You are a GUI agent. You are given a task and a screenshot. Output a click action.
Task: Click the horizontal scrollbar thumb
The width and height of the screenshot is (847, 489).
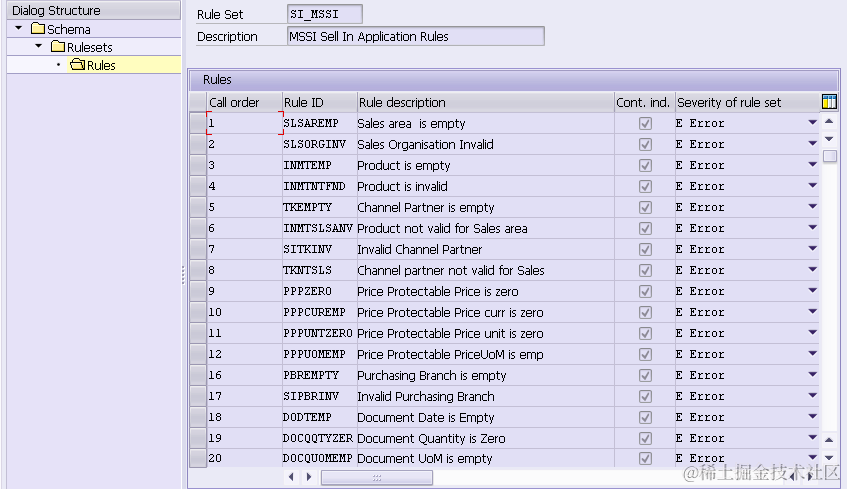377,477
